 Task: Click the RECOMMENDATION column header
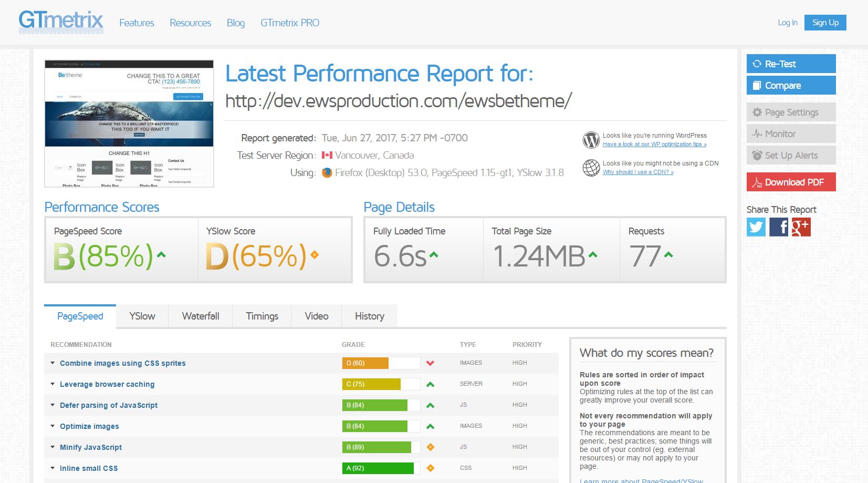point(81,345)
